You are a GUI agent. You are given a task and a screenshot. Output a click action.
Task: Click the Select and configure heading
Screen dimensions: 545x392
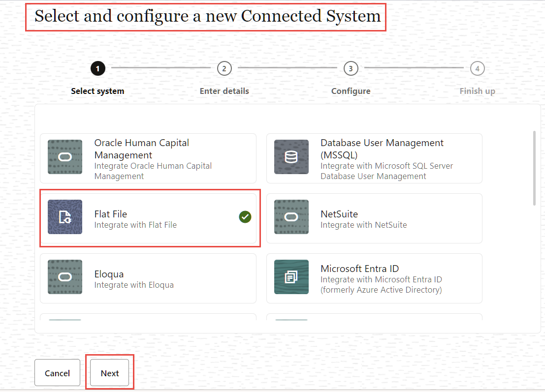[207, 16]
